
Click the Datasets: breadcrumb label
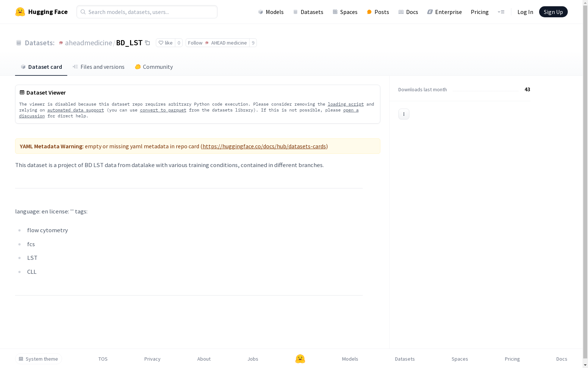(x=39, y=43)
